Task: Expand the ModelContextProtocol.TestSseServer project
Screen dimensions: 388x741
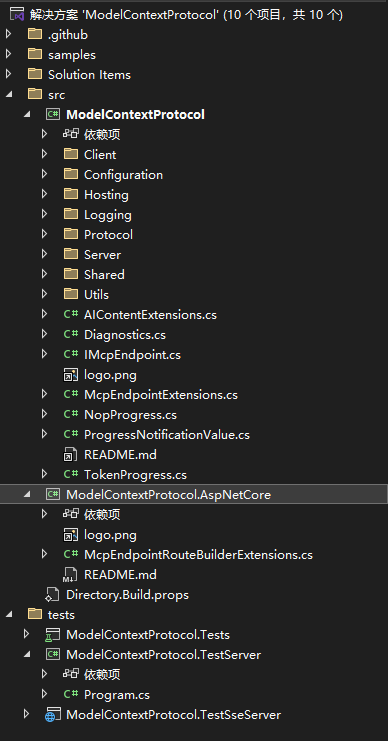Action: click(26, 715)
